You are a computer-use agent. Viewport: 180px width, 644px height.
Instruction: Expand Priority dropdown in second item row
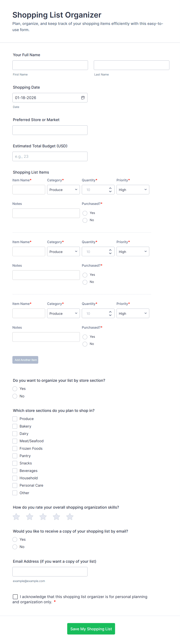133,251
